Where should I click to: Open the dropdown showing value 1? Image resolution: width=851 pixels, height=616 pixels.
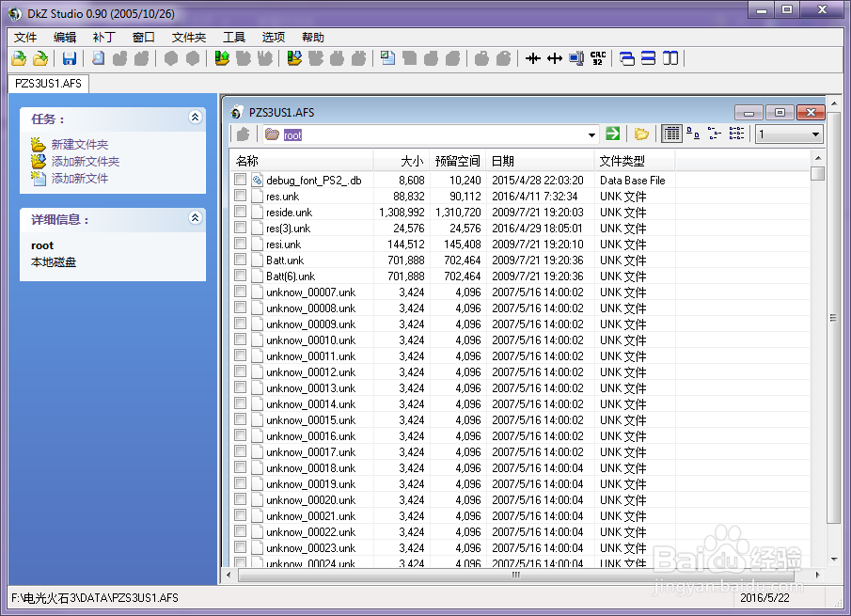(x=790, y=134)
